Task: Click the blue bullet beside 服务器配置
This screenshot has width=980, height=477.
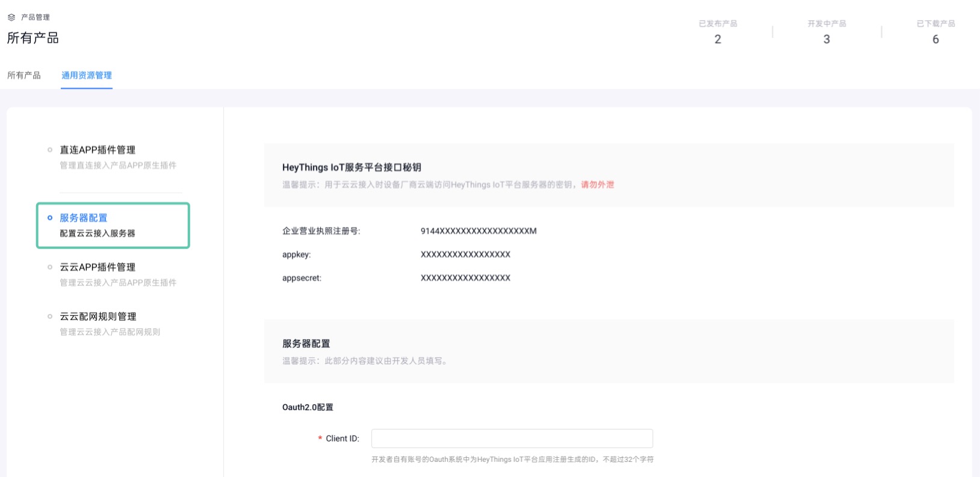Action: click(x=50, y=218)
